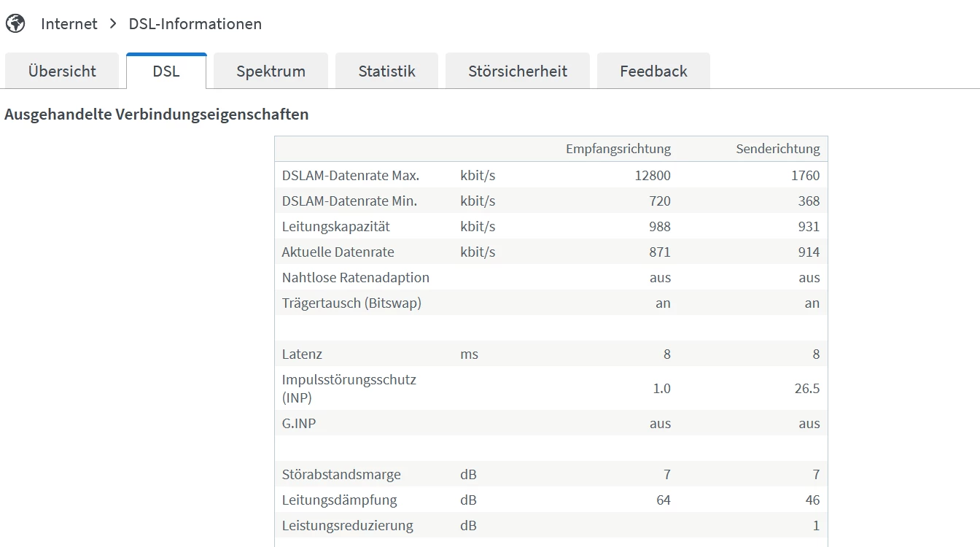The height and width of the screenshot is (547, 980).
Task: Click the Impulsstörungsschutz (INP) label
Action: click(349, 389)
